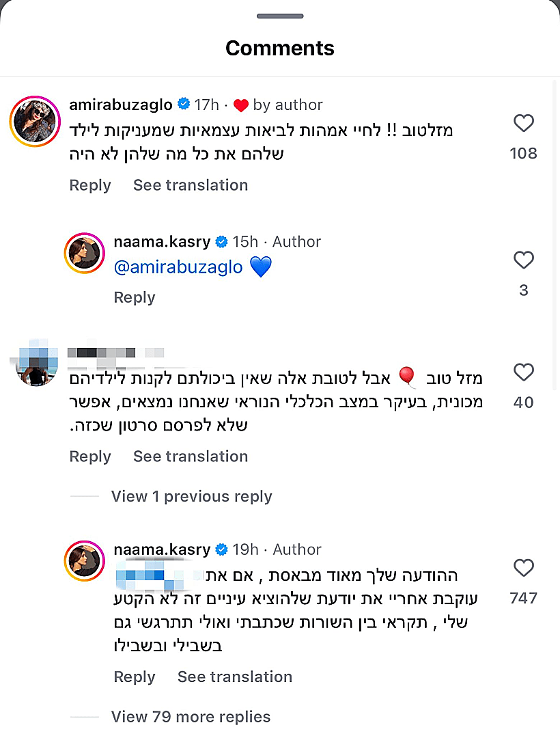Click the verified badge next to amirabuzaglo
Image resolution: width=560 pixels, height=736 pixels.
coord(183,105)
